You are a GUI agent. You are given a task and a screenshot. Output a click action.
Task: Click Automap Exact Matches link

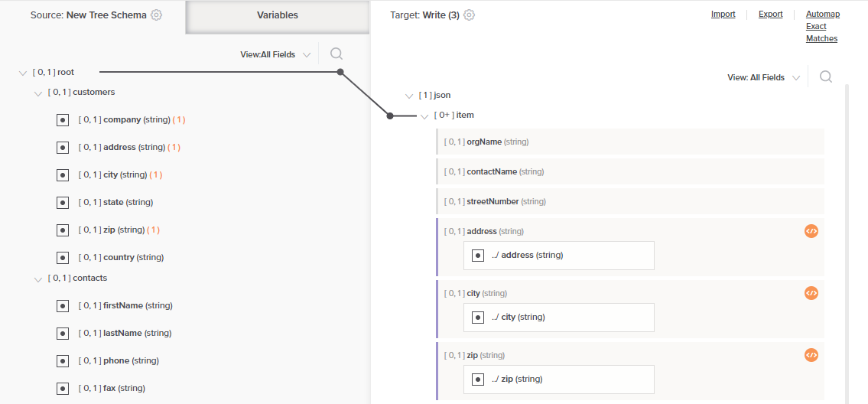[x=823, y=26]
